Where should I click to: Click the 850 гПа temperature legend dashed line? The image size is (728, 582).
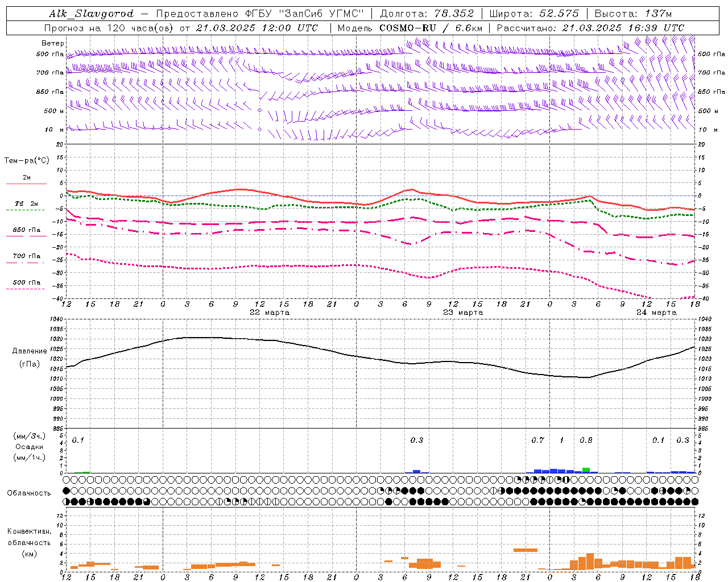pos(26,236)
